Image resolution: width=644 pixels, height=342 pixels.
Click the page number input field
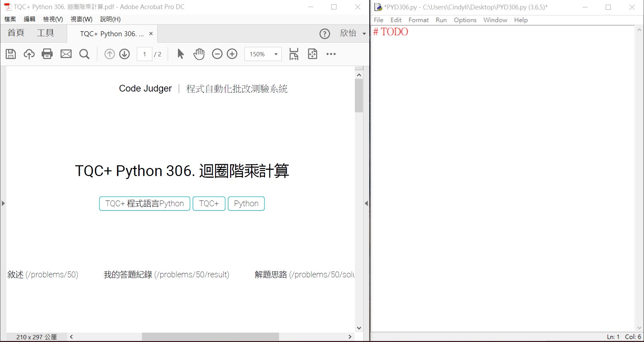point(145,54)
